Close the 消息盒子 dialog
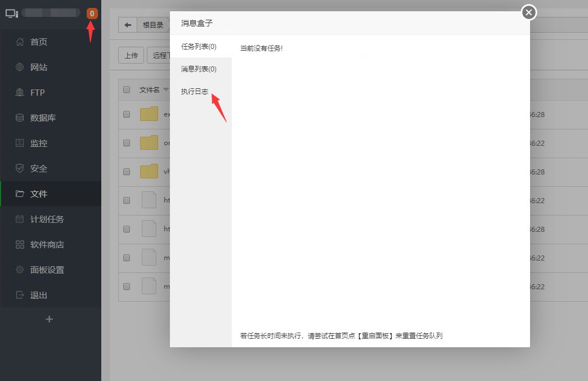588x381 pixels. pyautogui.click(x=528, y=12)
